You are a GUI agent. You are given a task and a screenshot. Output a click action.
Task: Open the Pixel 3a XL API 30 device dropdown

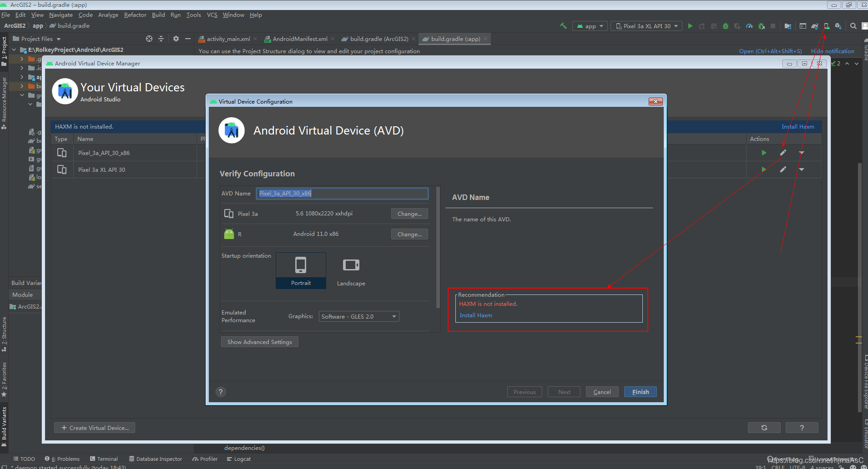[x=646, y=26]
